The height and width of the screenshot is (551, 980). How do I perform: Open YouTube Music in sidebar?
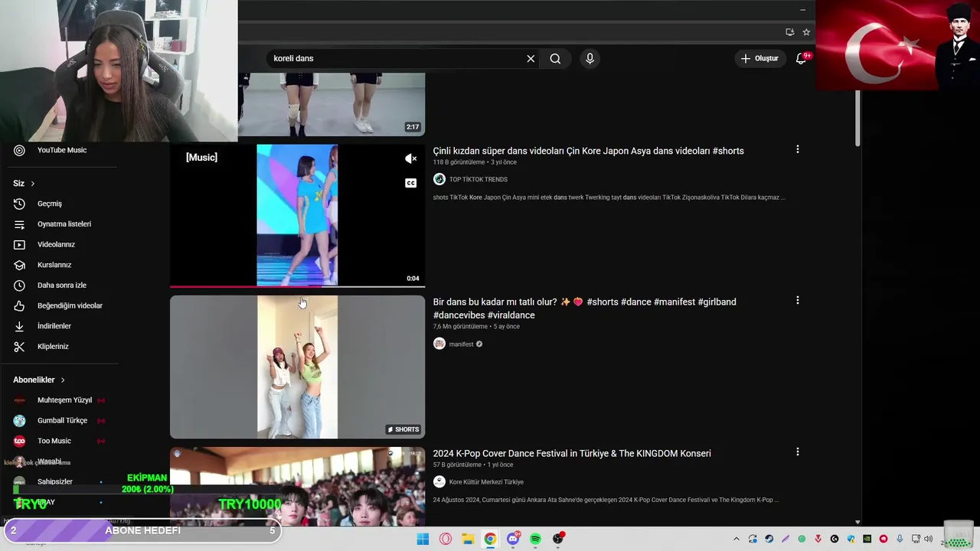point(61,150)
